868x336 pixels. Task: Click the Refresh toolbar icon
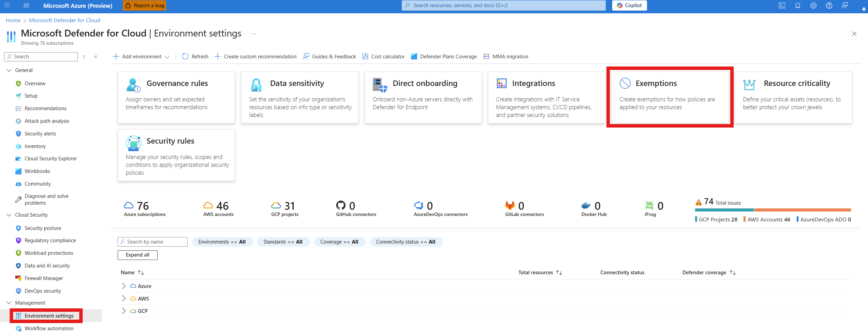click(195, 57)
